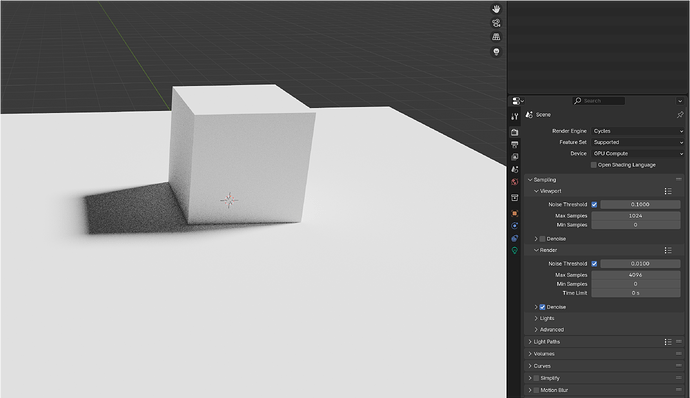Image resolution: width=690 pixels, height=398 pixels.
Task: Open the Object Data properties tab
Action: tap(515, 251)
